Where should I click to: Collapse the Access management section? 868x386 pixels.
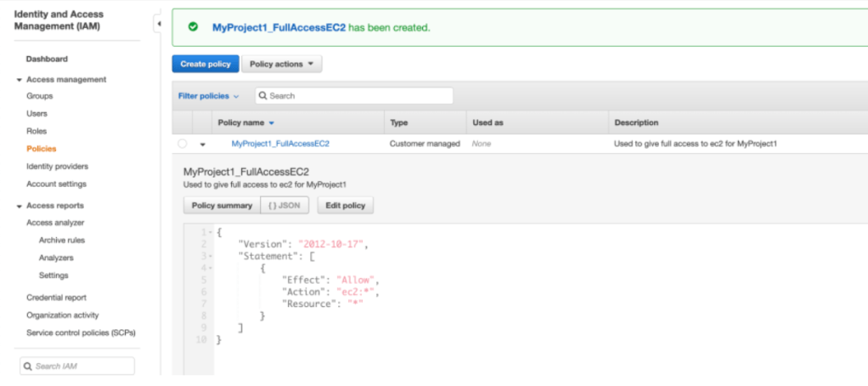click(x=20, y=80)
